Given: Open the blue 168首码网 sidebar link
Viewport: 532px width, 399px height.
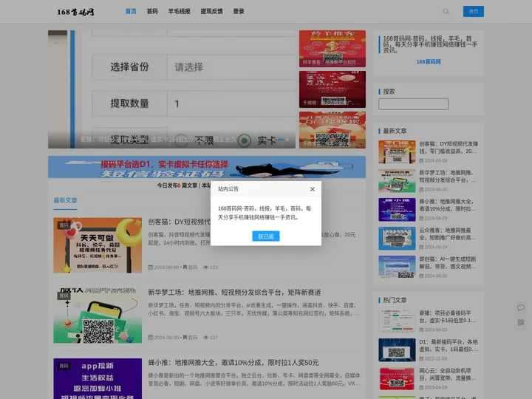Looking at the screenshot, I should 428,62.
